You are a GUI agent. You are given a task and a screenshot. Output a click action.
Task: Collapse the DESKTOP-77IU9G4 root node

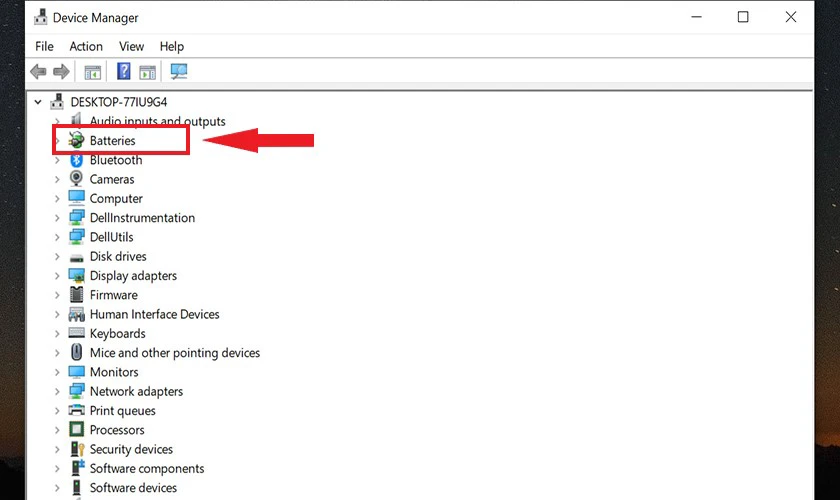(38, 101)
